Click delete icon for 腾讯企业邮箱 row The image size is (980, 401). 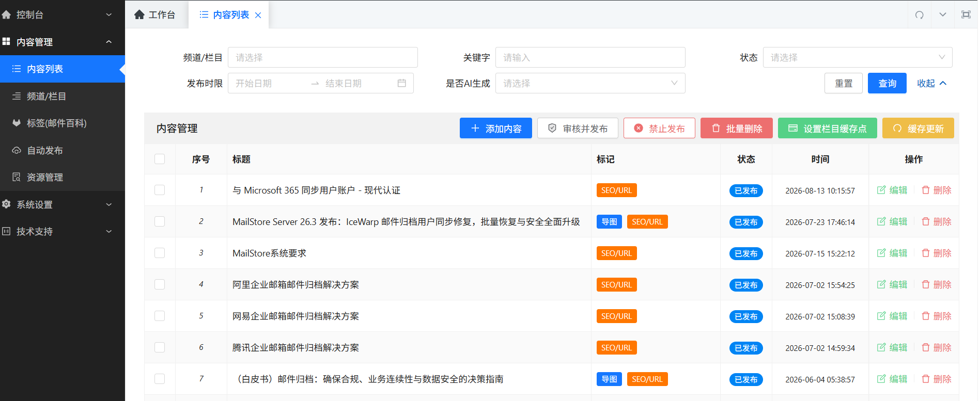coord(926,347)
